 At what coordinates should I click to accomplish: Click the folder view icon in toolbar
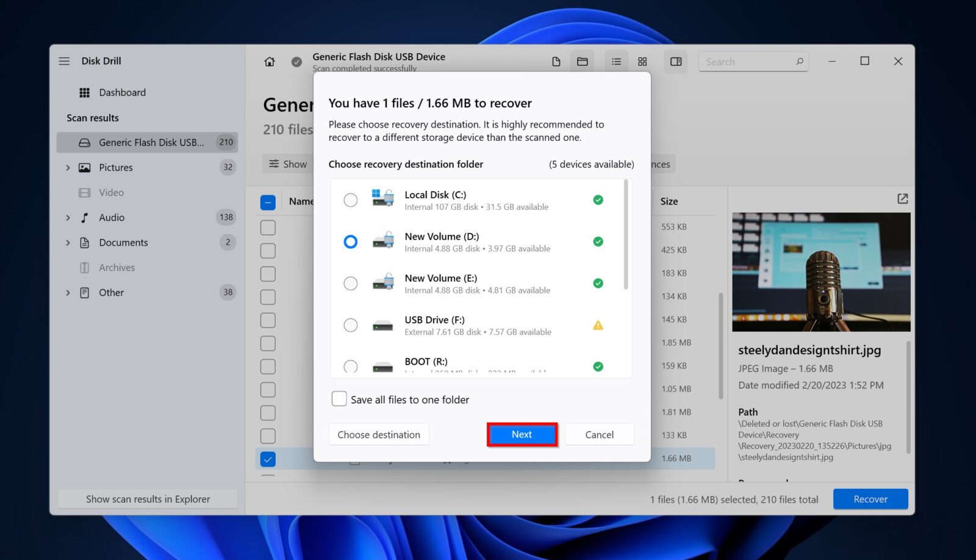tap(582, 61)
